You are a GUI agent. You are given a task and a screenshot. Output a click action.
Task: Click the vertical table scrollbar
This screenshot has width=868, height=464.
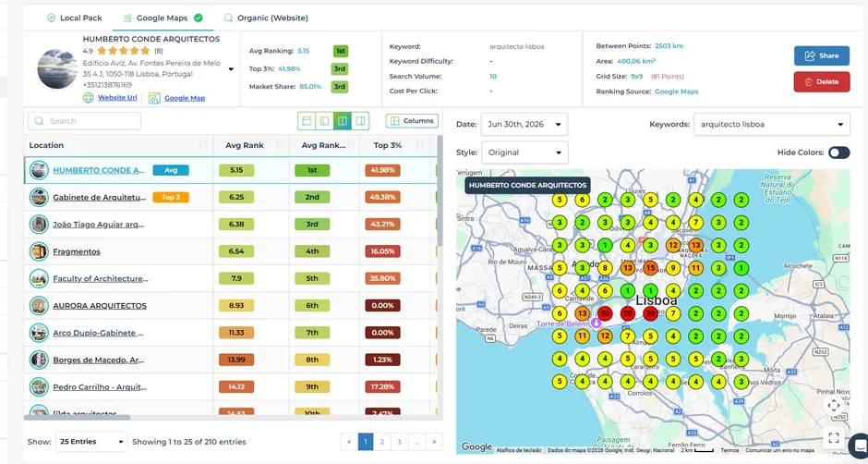440,190
